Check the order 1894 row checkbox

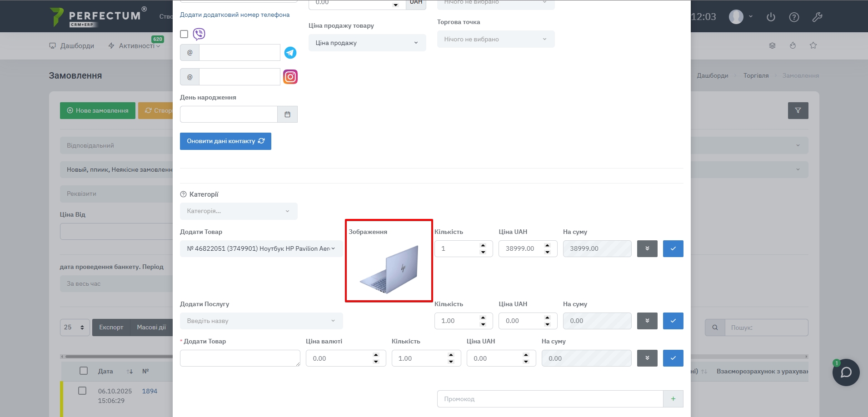click(x=82, y=391)
